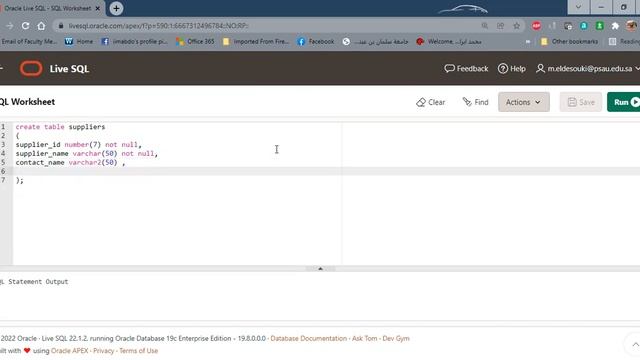
Task: Click the Save button
Action: coord(580,102)
